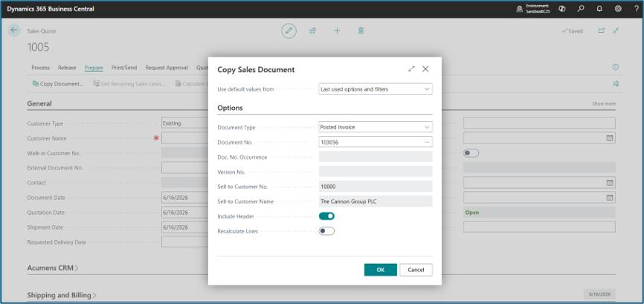Open the page in a new window icon
The height and width of the screenshot is (304, 644).
coord(602,30)
